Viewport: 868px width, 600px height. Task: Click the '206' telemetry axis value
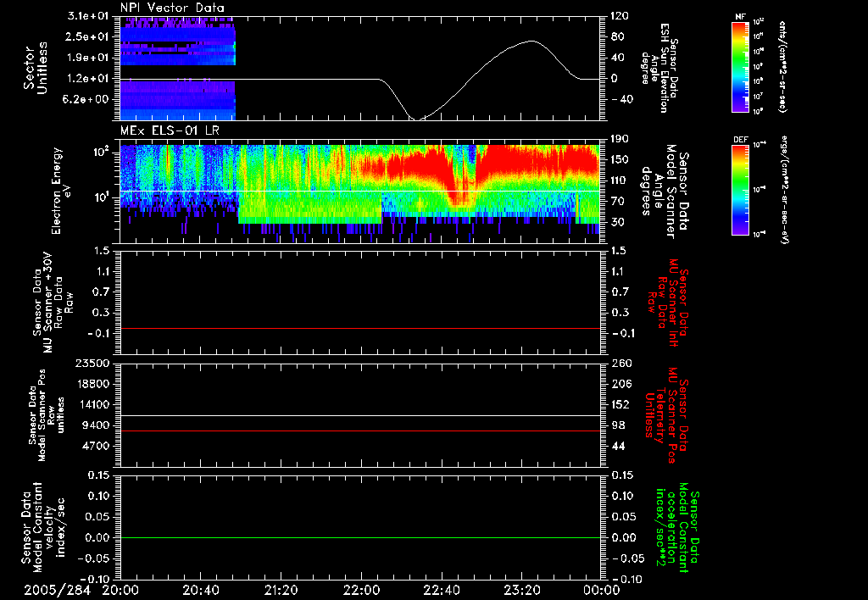(x=620, y=384)
